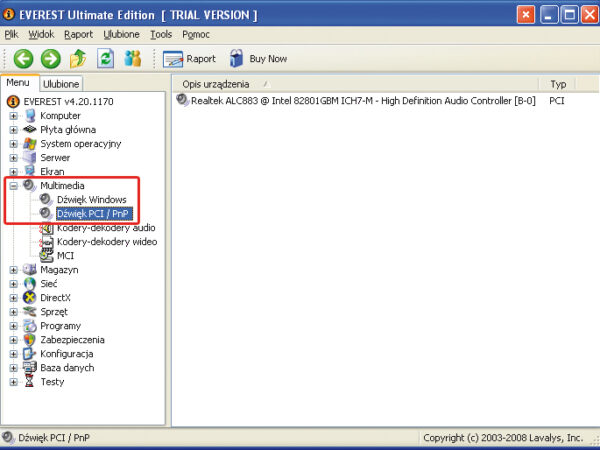Click the green Forward arrow icon
This screenshot has width=600, height=450.
pyautogui.click(x=51, y=59)
